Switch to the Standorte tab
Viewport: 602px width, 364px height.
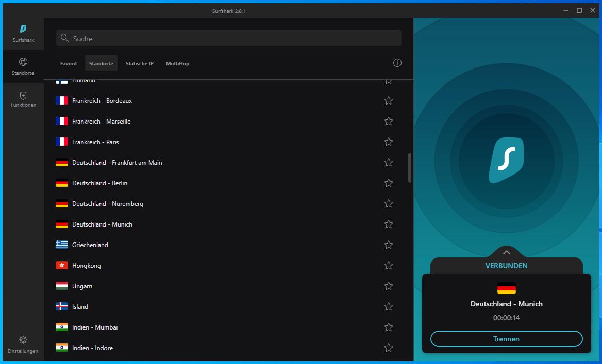coord(101,64)
